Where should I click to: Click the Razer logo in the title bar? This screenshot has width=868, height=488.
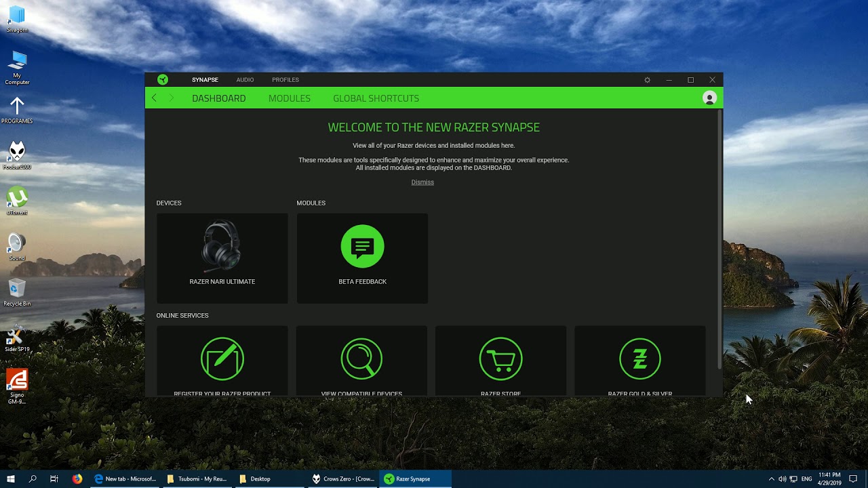point(163,79)
